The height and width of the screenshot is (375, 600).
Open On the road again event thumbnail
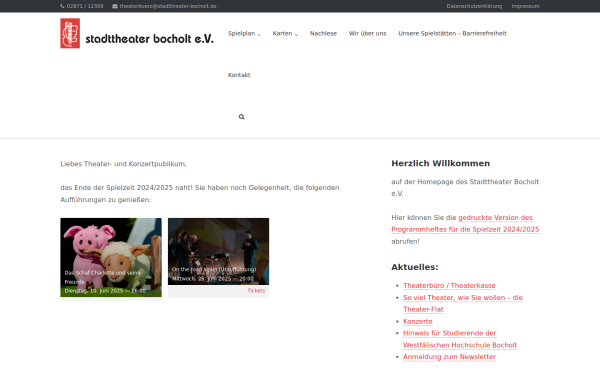[x=218, y=251]
